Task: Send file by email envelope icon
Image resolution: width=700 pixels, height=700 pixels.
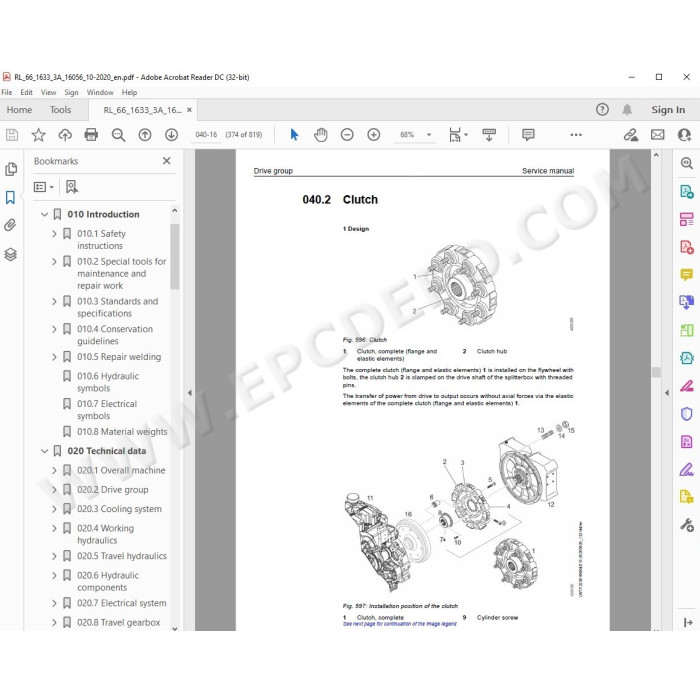Action: coord(658,135)
